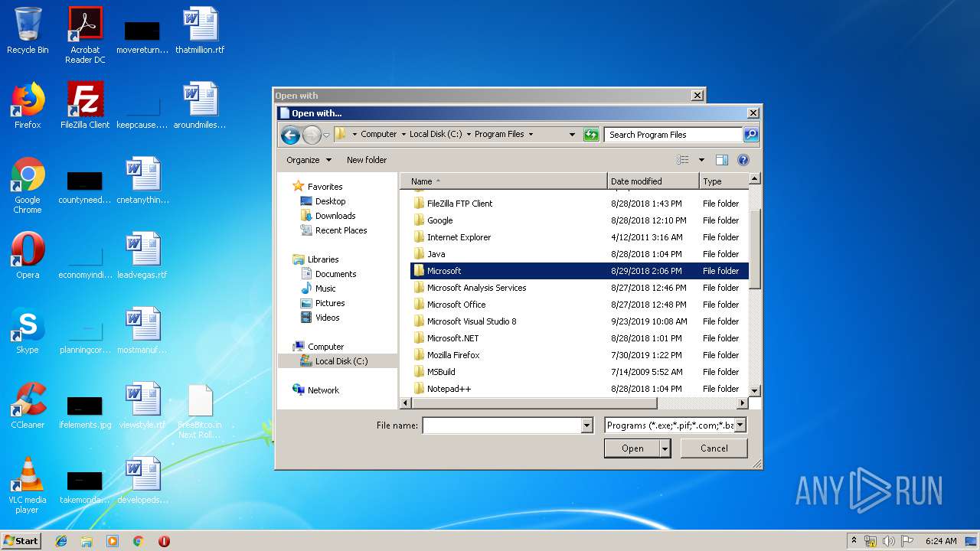The height and width of the screenshot is (551, 980).
Task: Open Internet Explorer from taskbar
Action: point(61,541)
